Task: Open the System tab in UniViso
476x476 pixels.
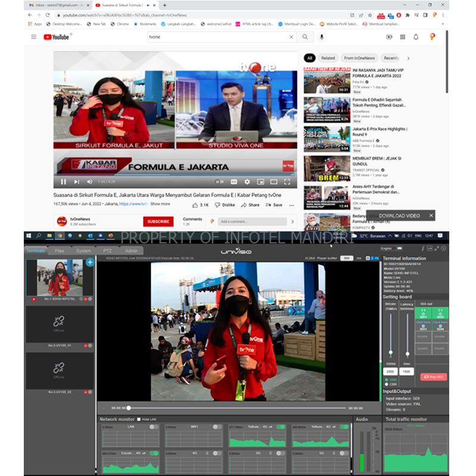Action: point(83,250)
